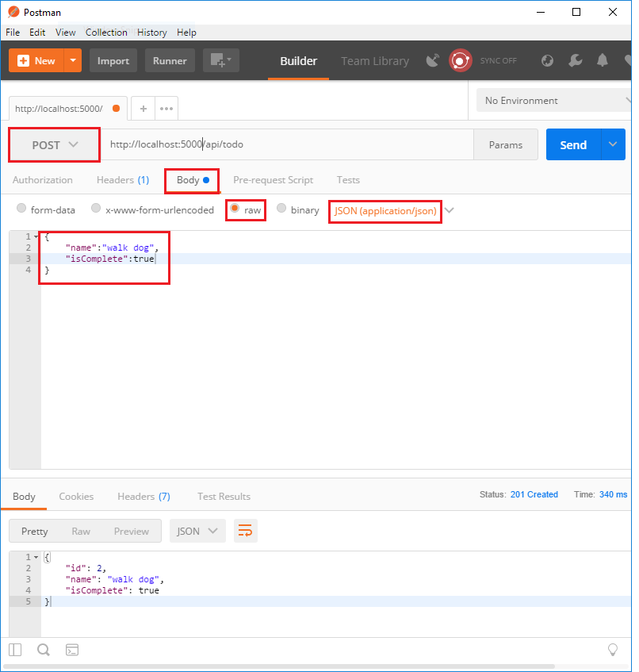Click the browse globe icon in header

pyautogui.click(x=547, y=60)
